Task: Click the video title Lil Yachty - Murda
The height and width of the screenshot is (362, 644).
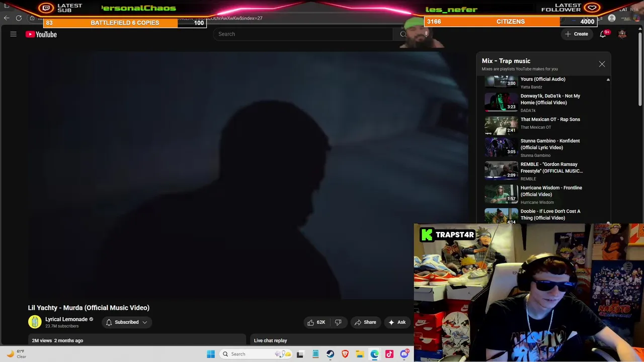Action: [89, 308]
